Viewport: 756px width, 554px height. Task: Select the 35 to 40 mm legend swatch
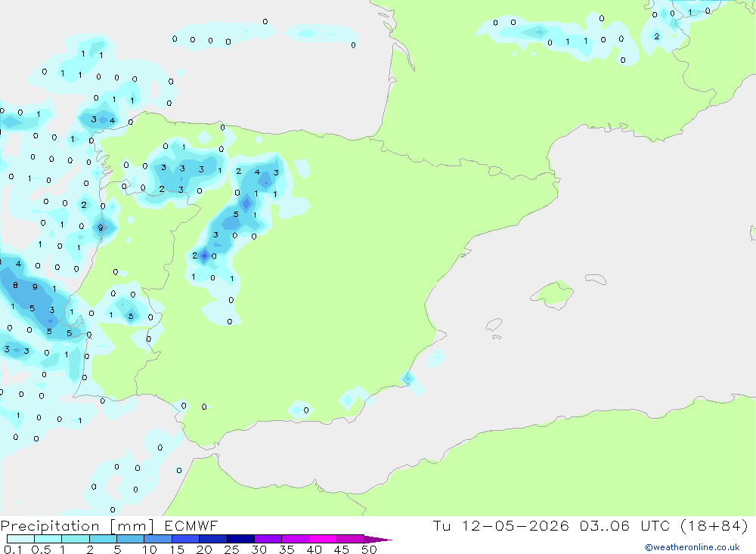click(296, 539)
